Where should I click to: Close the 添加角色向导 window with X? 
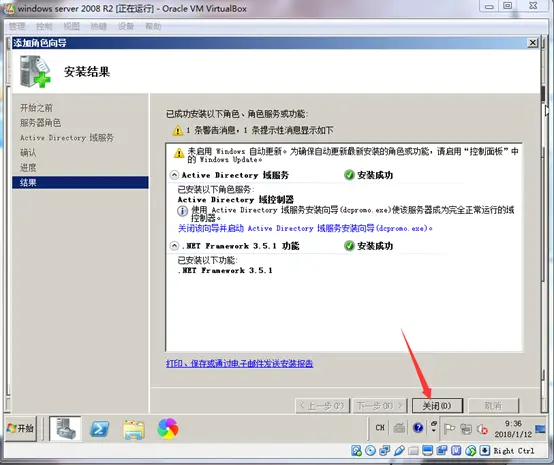click(x=532, y=43)
